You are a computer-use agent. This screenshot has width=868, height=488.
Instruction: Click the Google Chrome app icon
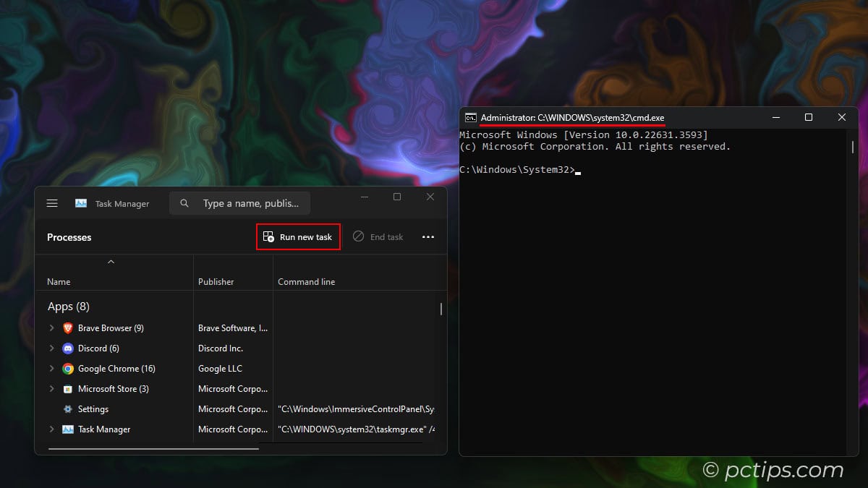[x=68, y=369]
